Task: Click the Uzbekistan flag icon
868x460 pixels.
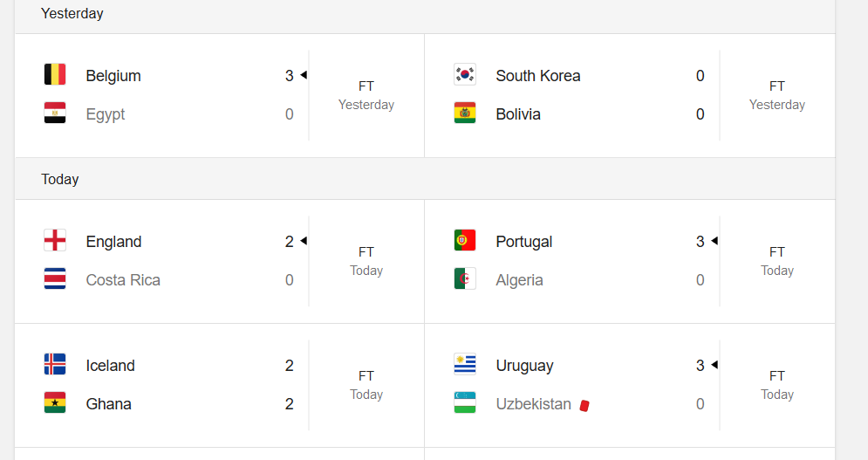Action: click(x=465, y=402)
